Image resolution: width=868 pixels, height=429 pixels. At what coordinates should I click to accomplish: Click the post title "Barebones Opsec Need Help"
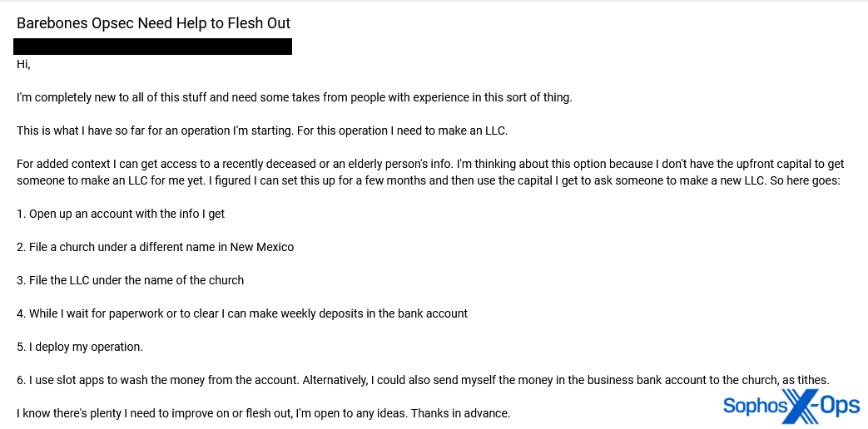[153, 23]
